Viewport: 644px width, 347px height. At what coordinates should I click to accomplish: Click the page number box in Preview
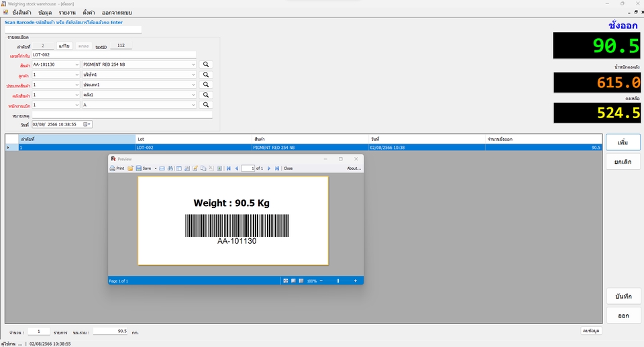point(248,168)
